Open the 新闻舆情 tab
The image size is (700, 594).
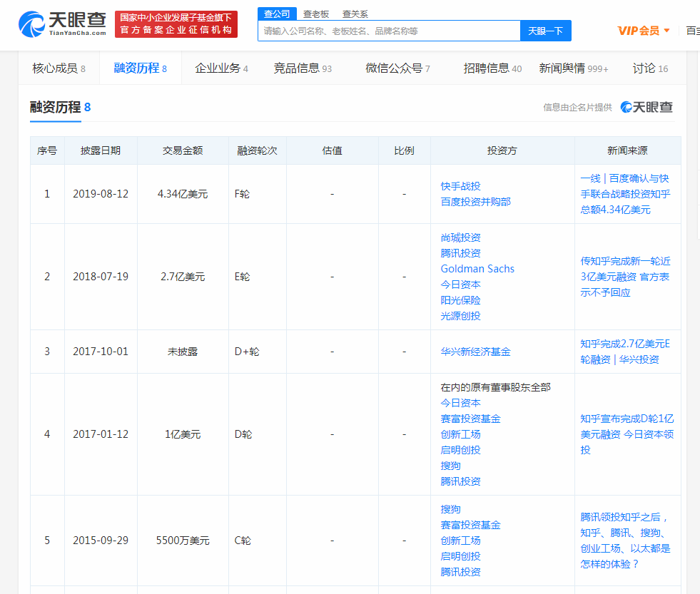point(562,68)
